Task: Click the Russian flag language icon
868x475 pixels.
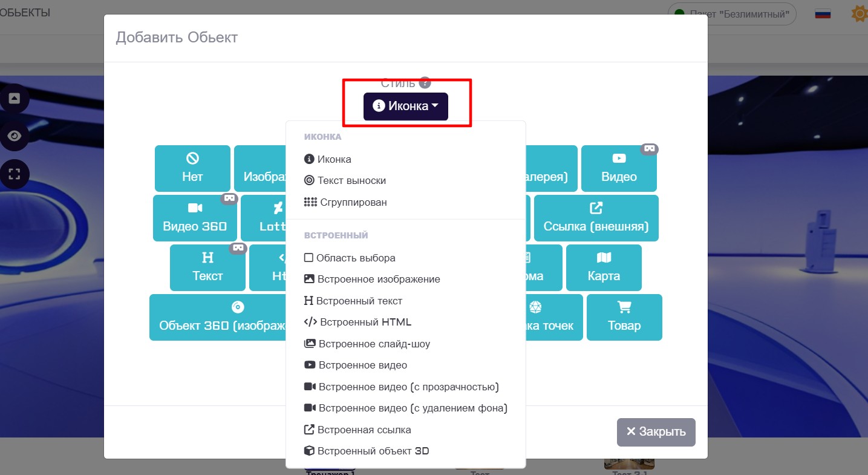Action: tap(823, 13)
